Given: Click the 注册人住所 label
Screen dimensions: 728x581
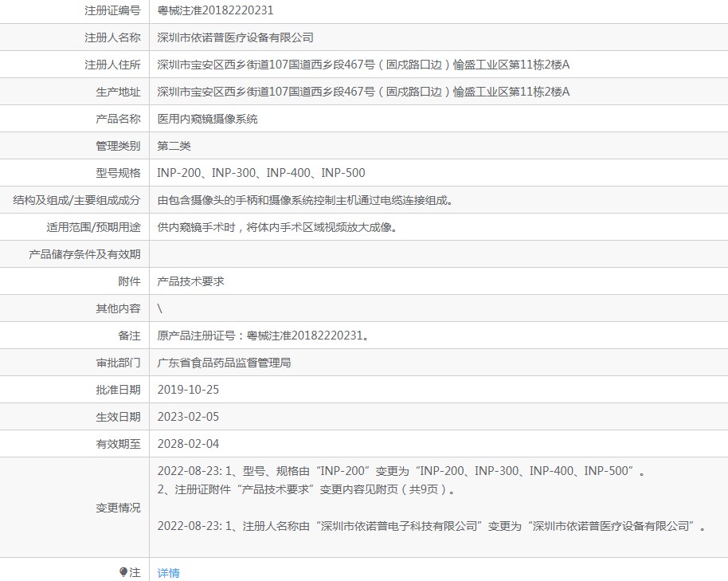Looking at the screenshot, I should click(x=112, y=65).
